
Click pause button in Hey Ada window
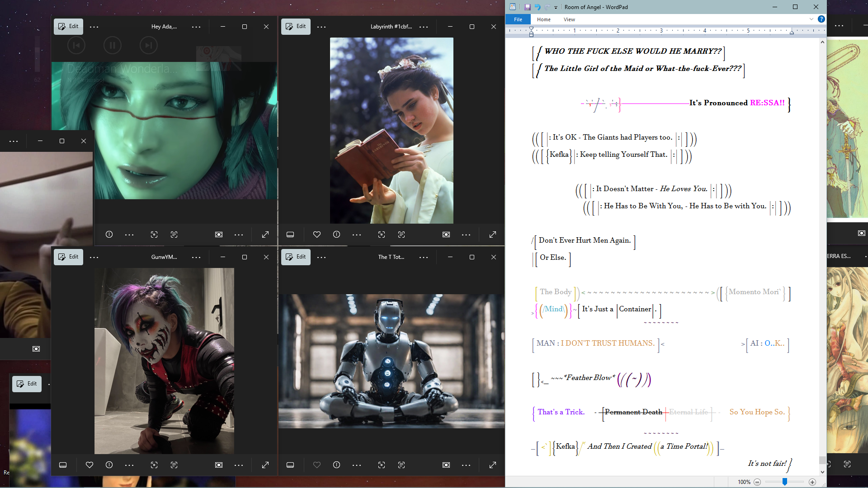point(113,45)
